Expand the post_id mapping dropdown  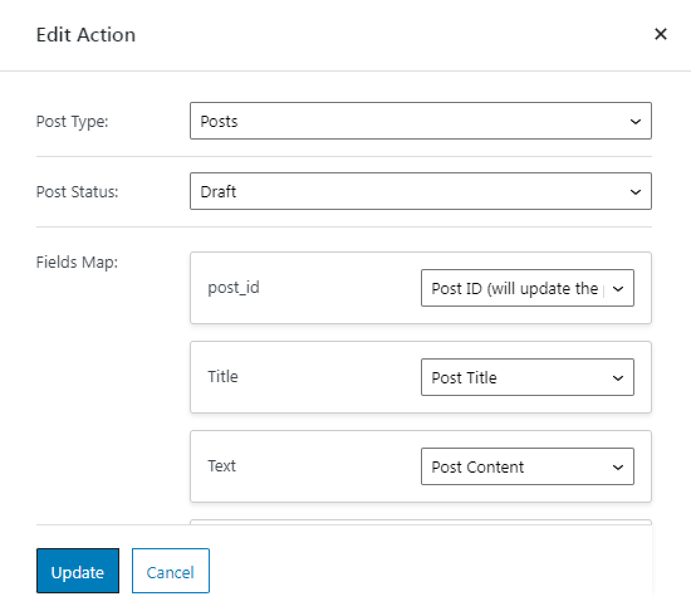pos(528,288)
